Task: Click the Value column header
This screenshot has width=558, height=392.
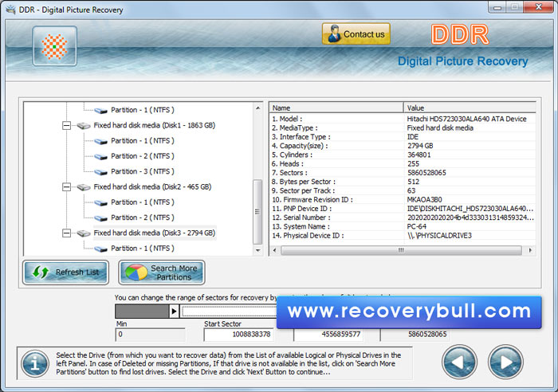Action: point(470,108)
